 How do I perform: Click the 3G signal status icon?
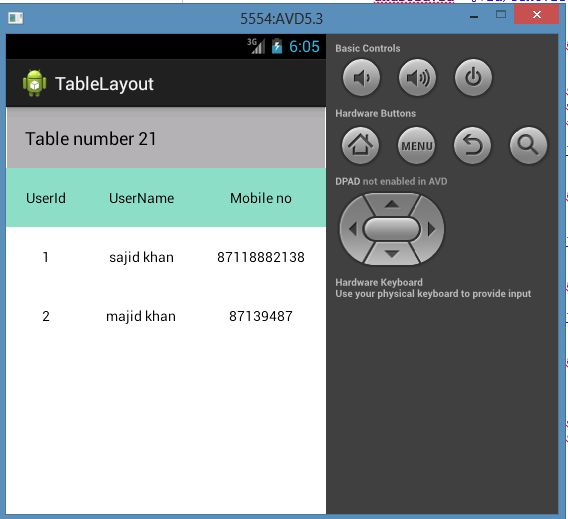click(256, 46)
